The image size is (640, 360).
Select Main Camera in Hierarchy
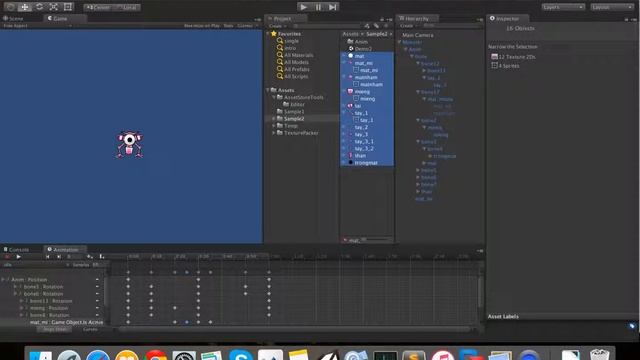(x=418, y=35)
